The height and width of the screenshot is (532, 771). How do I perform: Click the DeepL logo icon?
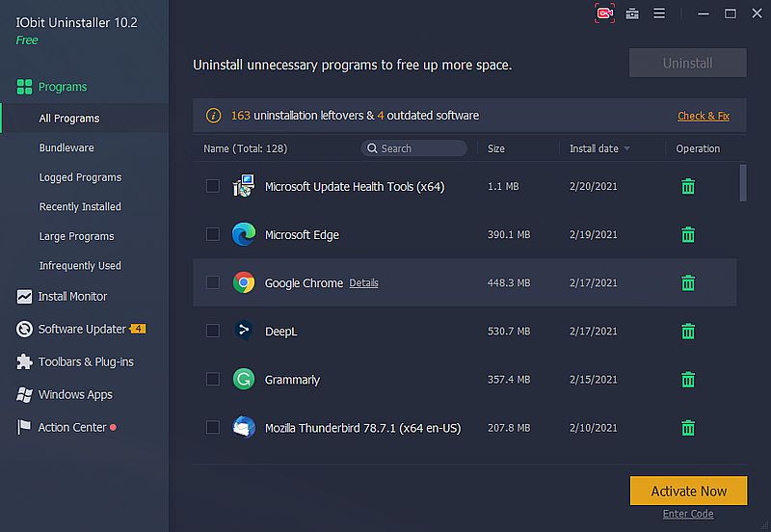click(x=244, y=331)
